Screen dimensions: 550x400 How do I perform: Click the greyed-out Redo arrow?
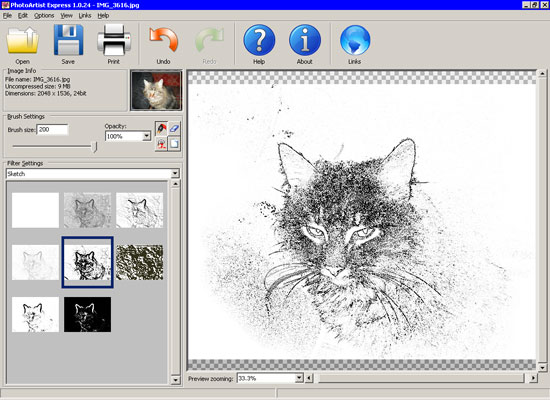(209, 40)
